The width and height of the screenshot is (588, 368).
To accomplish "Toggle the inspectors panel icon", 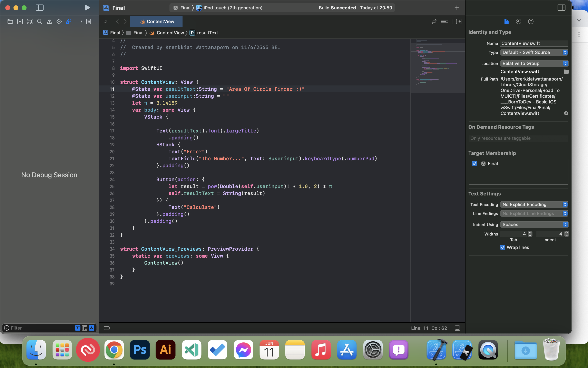I will coord(561,8).
